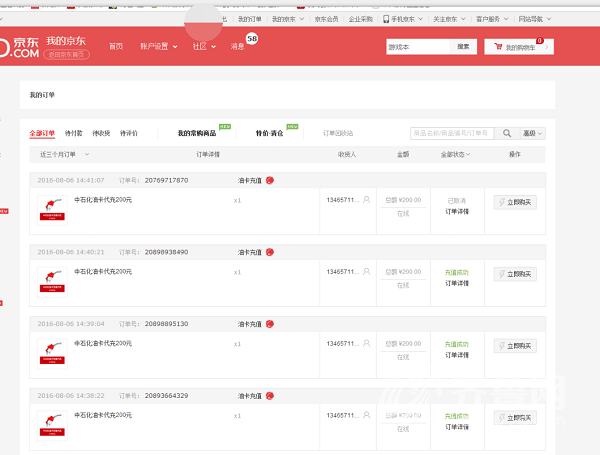Click order number 20893664329

[166, 396]
